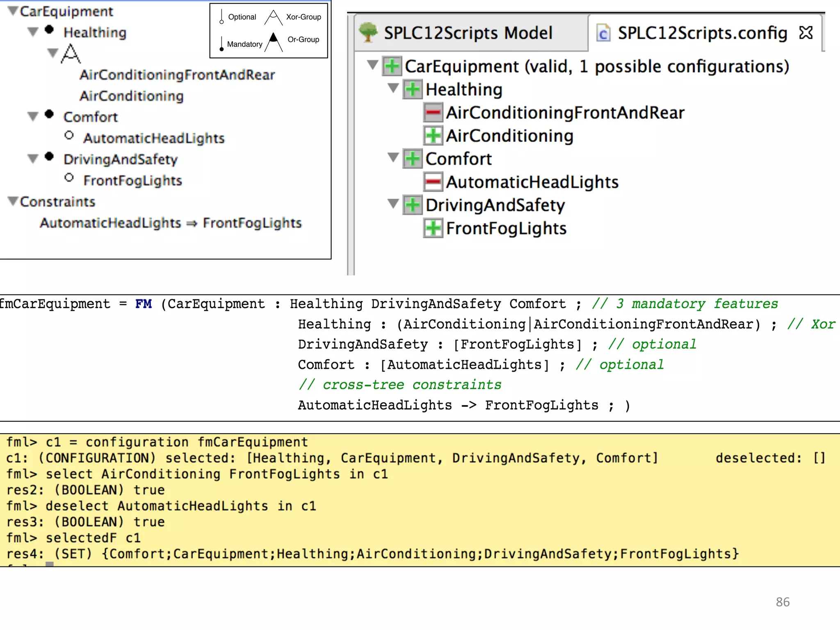
Task: Select Healthing label in config editor
Action: 464,89
